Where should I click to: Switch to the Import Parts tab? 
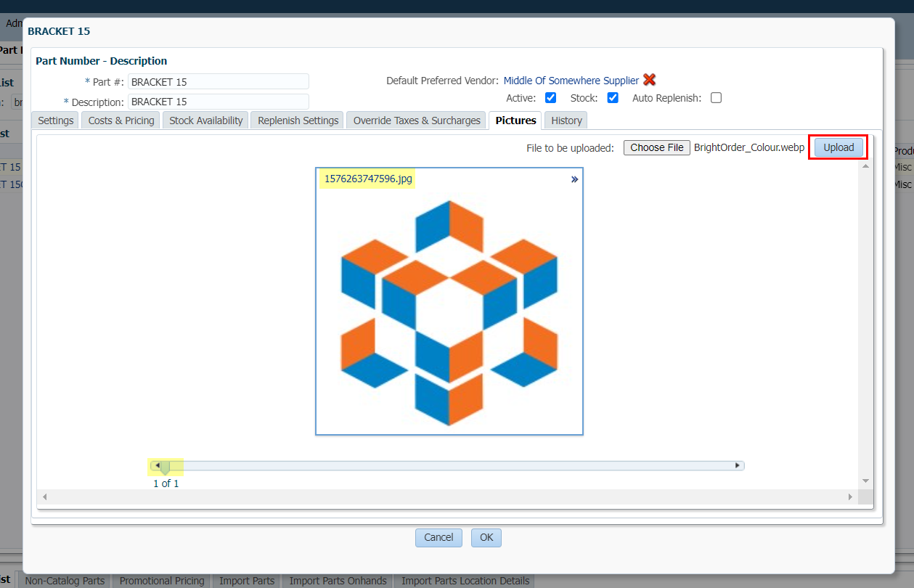pyautogui.click(x=247, y=581)
